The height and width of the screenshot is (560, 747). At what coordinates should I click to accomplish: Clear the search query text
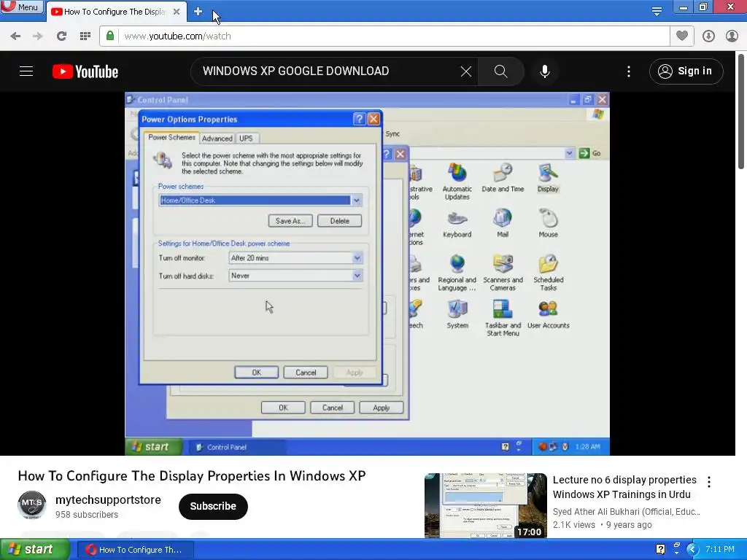(466, 71)
